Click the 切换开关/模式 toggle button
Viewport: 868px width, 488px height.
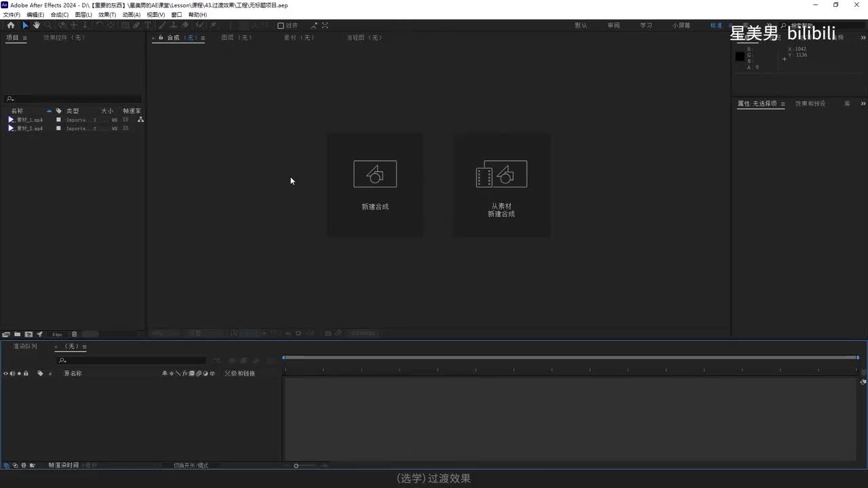tap(191, 466)
